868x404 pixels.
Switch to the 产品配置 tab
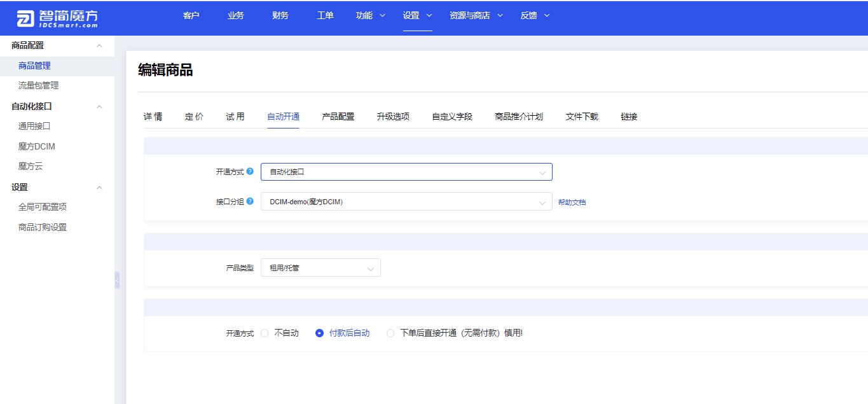coord(338,116)
